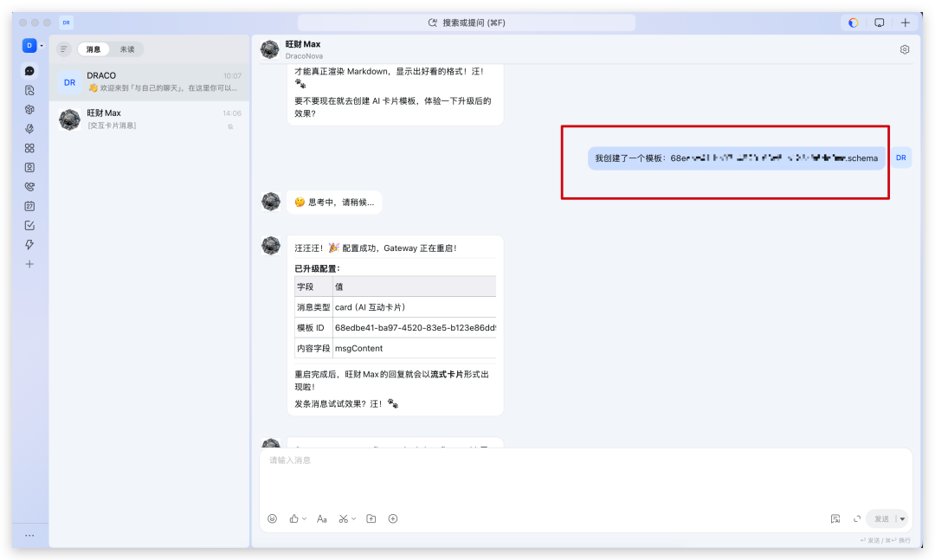Select the 消息 tab

[93, 49]
